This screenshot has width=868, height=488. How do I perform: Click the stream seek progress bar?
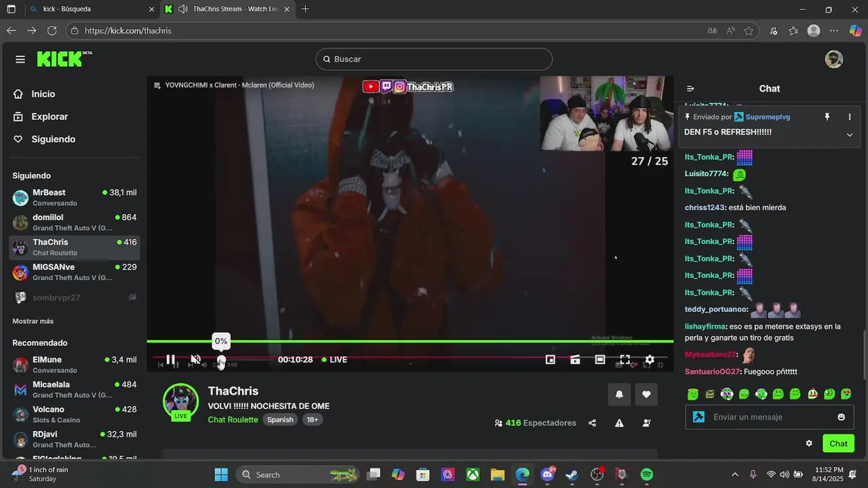[410, 342]
